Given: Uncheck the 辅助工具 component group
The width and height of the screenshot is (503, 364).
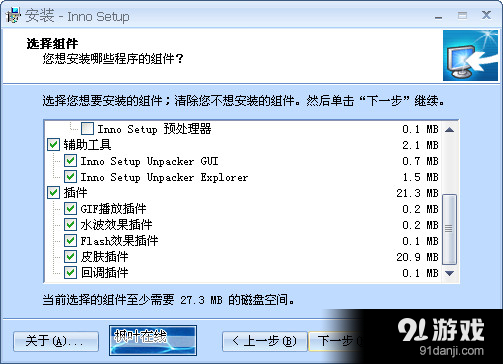Looking at the screenshot, I should [53, 145].
